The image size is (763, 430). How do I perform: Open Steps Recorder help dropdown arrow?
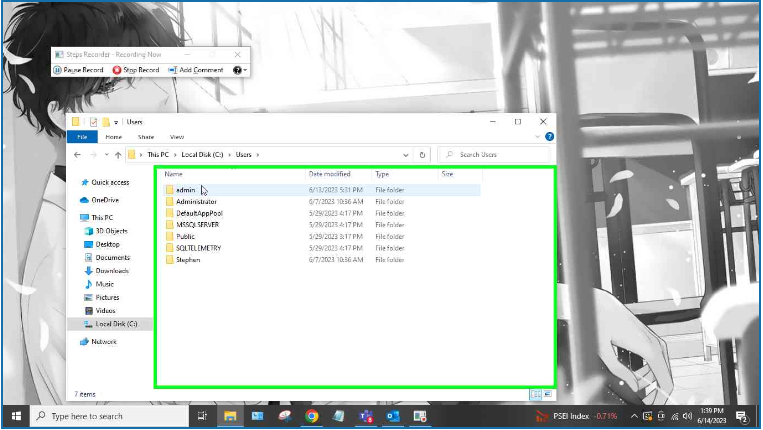click(245, 70)
